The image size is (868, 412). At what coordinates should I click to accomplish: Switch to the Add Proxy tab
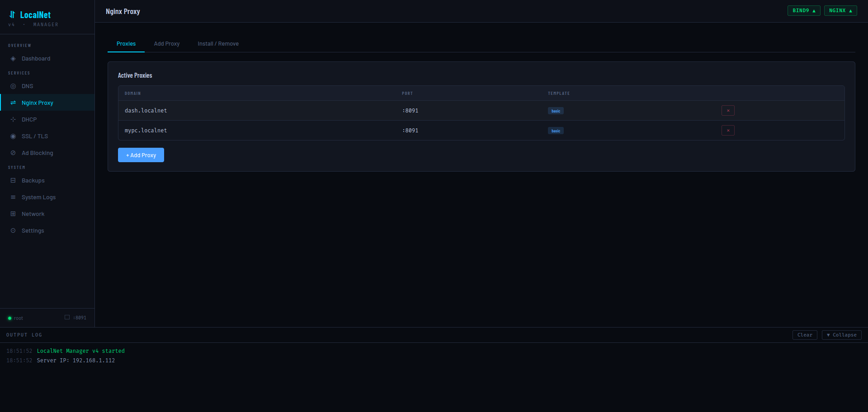pyautogui.click(x=167, y=44)
